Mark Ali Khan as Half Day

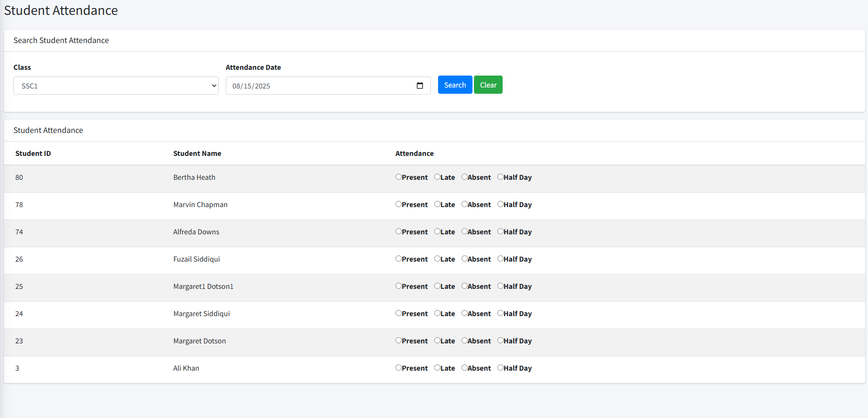tap(500, 368)
